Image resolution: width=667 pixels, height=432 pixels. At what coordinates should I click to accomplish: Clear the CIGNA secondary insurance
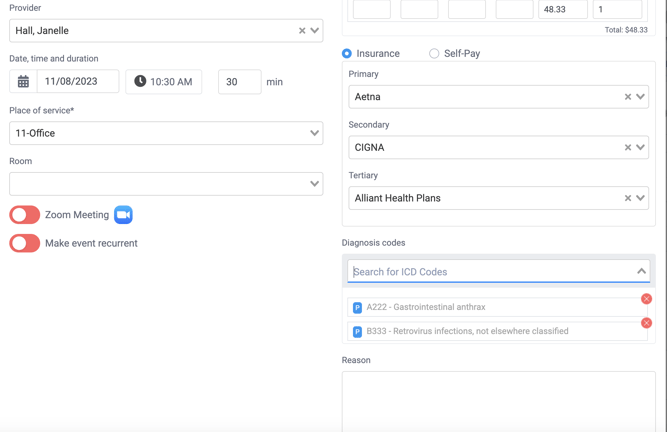coord(627,148)
